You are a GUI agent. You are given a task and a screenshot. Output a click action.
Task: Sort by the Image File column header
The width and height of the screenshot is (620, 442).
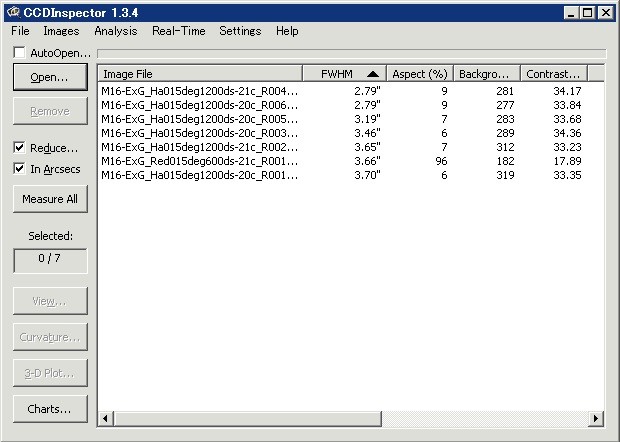(200, 74)
